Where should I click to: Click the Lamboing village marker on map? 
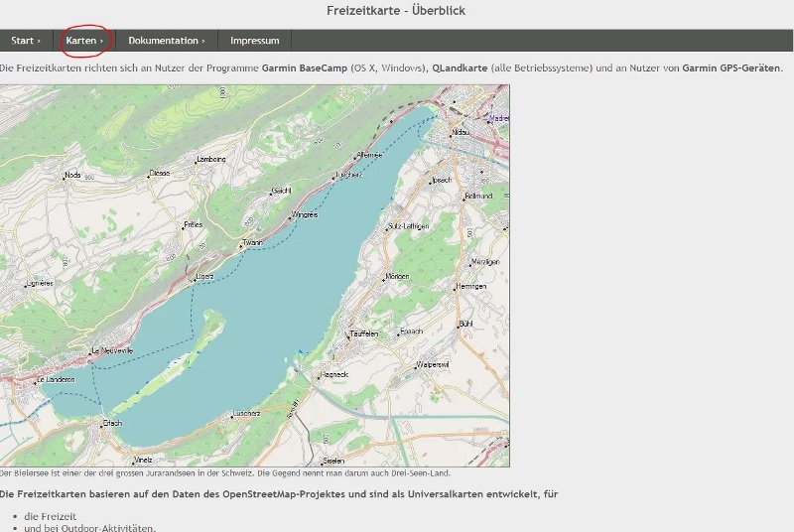[210, 159]
